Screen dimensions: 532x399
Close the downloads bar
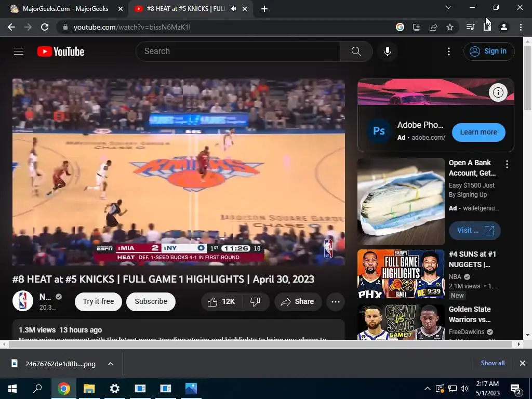pyautogui.click(x=523, y=363)
